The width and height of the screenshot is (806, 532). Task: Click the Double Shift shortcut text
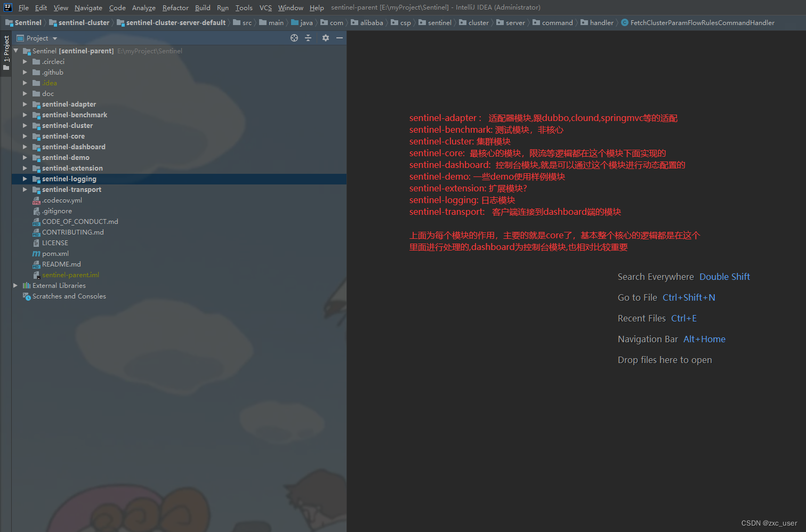724,277
